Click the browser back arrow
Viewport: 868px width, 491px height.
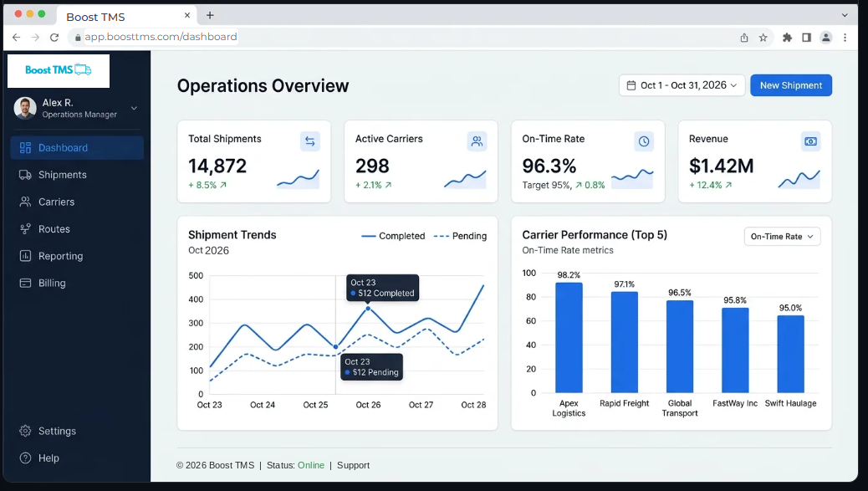[16, 37]
